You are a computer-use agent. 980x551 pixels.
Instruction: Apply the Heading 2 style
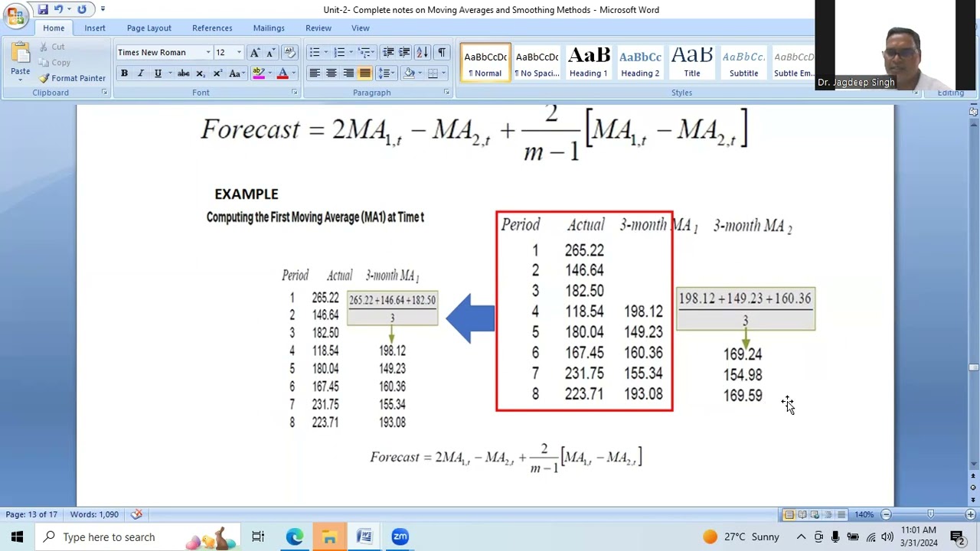(640, 63)
